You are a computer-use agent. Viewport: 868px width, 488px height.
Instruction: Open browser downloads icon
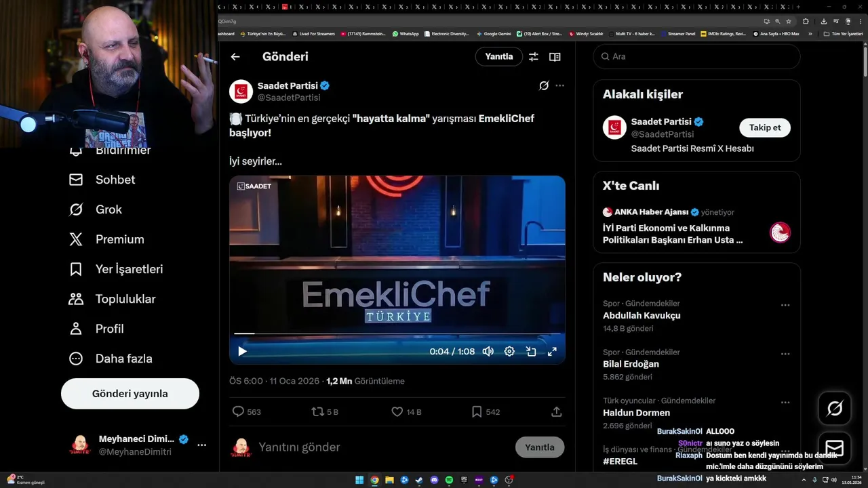(824, 21)
